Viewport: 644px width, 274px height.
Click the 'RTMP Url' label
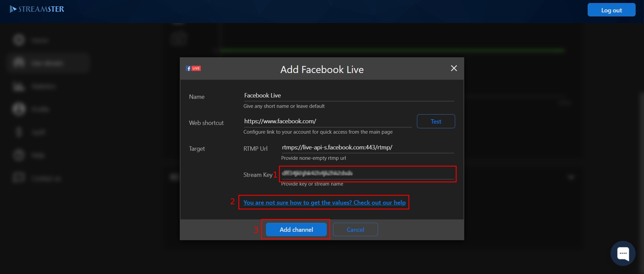(x=256, y=149)
